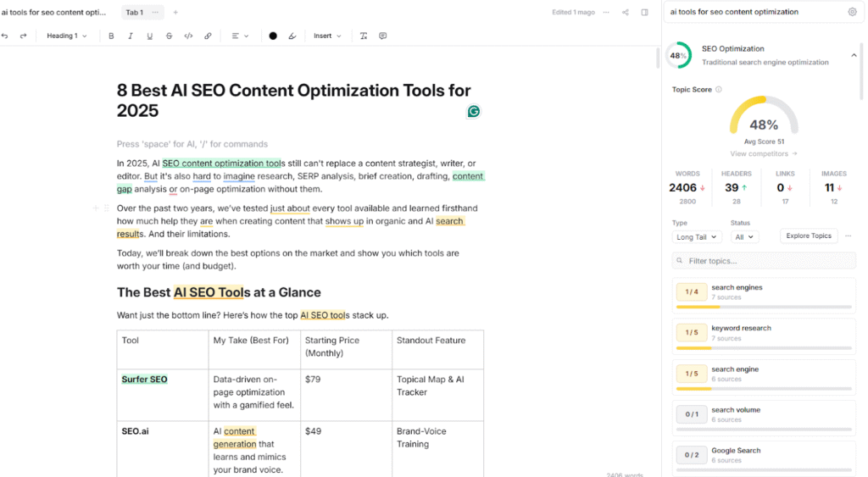Open the Long Tail type dropdown

tap(696, 237)
